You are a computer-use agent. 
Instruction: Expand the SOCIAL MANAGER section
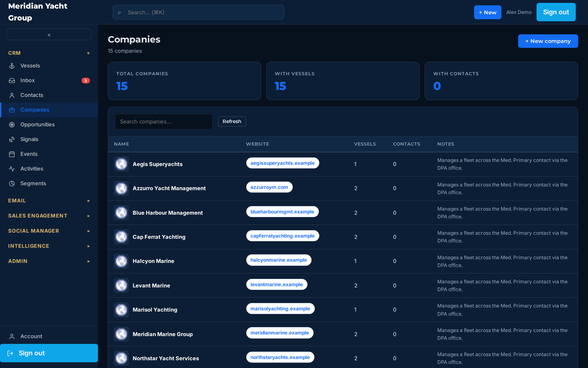click(49, 231)
